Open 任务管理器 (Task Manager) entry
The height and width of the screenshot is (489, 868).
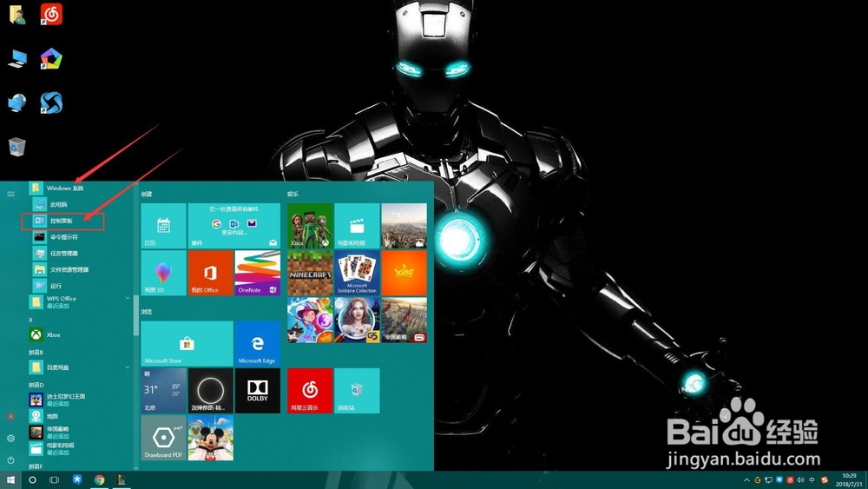(x=63, y=253)
